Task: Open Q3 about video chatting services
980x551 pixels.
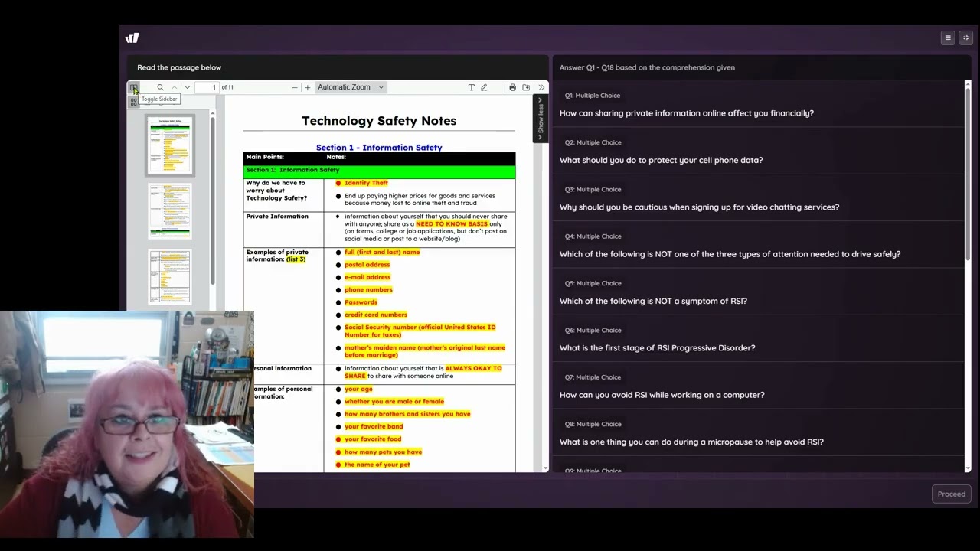Action: [758, 198]
